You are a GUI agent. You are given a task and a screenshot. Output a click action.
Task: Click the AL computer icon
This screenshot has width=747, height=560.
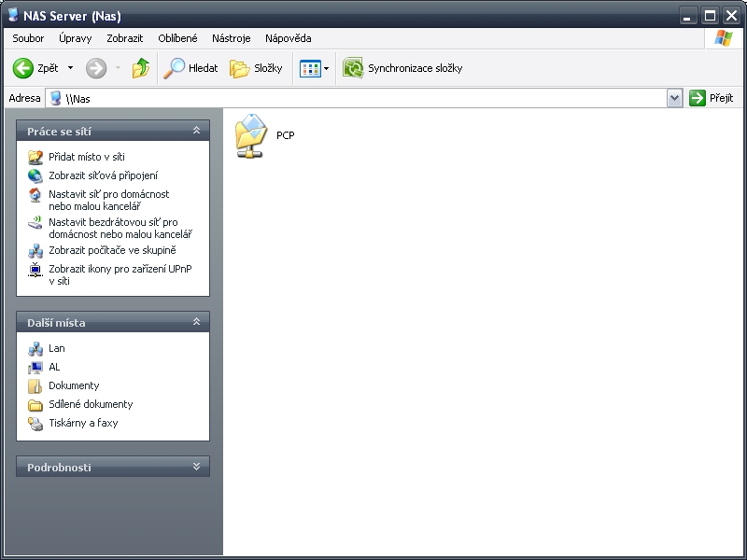click(35, 368)
